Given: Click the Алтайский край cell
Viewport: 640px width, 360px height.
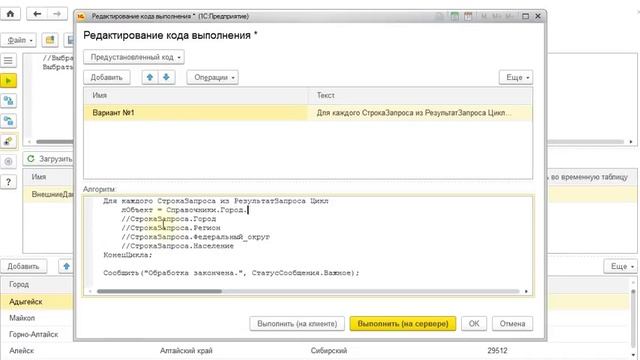Looking at the screenshot, I should 186,351.
